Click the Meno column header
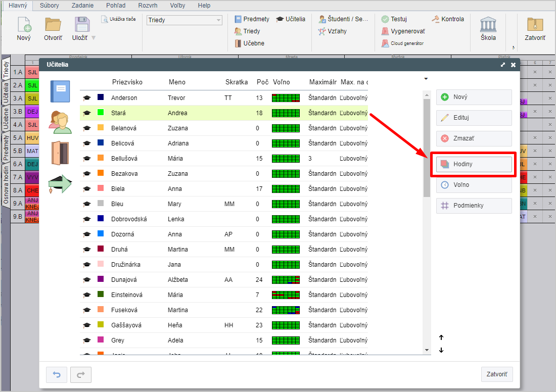Screen dimensions: 556x392 point(177,82)
